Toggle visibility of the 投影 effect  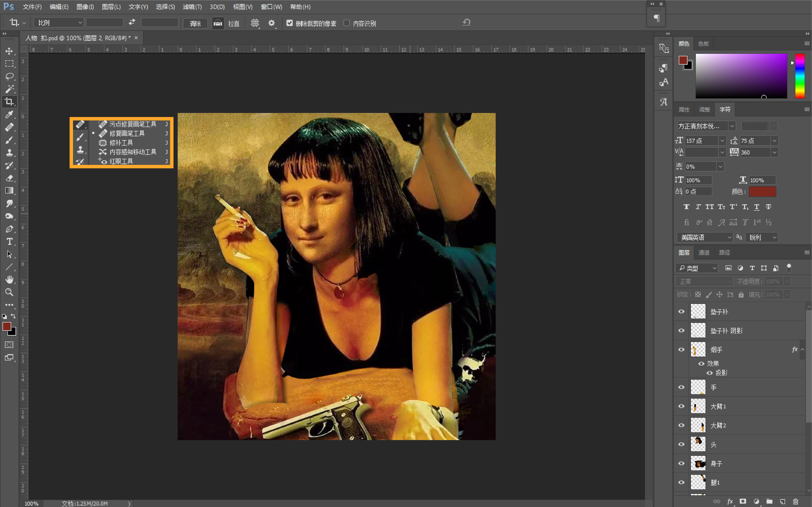coord(710,373)
